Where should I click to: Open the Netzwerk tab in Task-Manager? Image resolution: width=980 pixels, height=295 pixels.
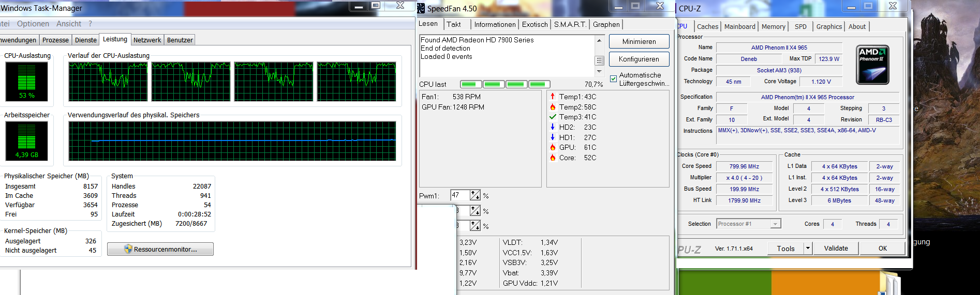[x=147, y=40]
